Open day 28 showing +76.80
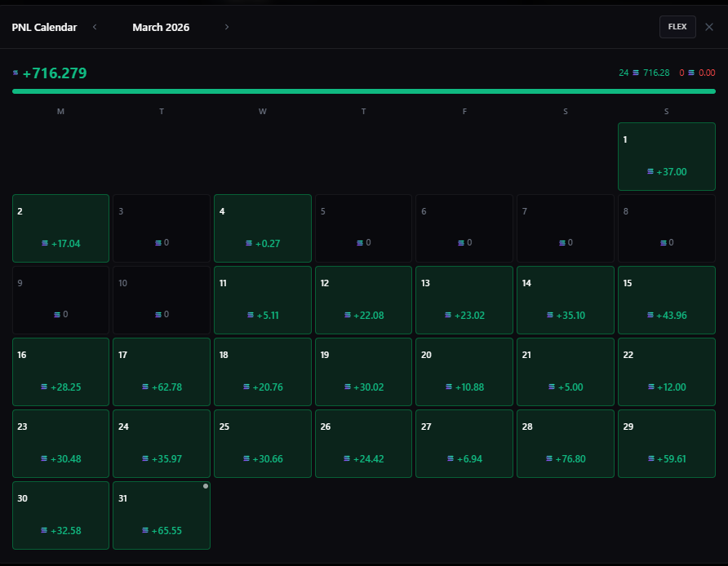The width and height of the screenshot is (728, 566). tap(566, 444)
